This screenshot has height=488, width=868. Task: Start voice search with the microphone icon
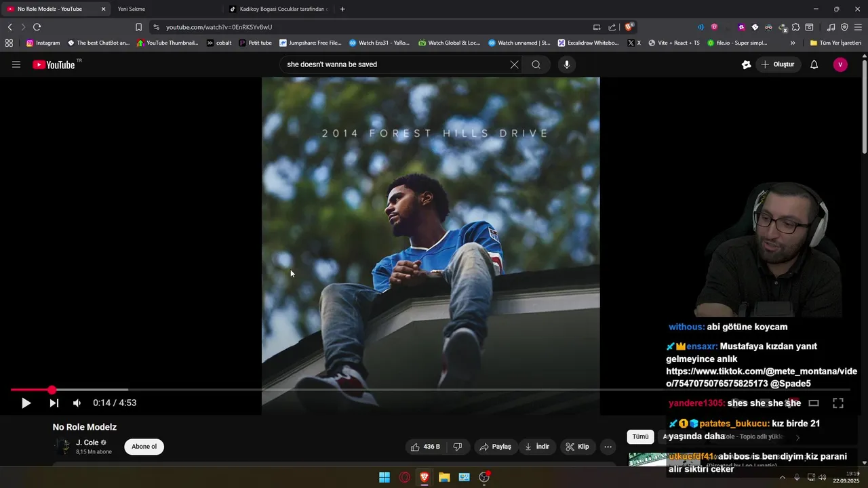[567, 64]
